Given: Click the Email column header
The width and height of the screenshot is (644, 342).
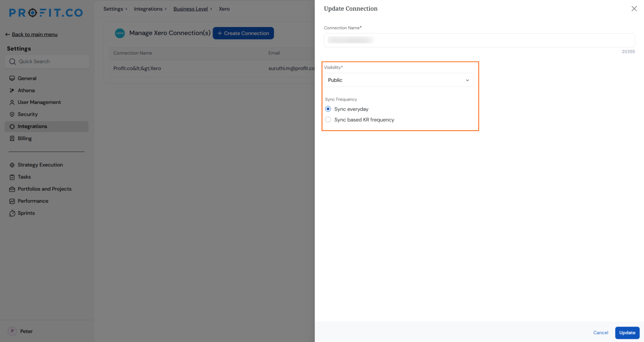Looking at the screenshot, I should [274, 53].
